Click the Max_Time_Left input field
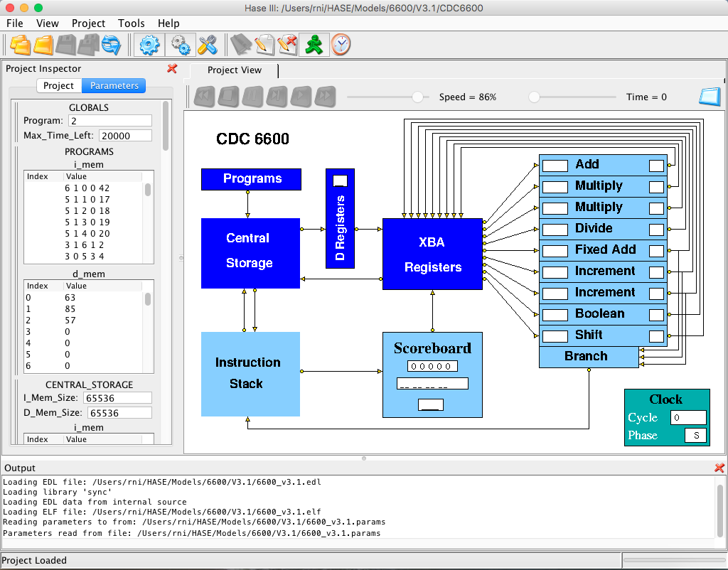The height and width of the screenshot is (570, 728). coord(125,136)
